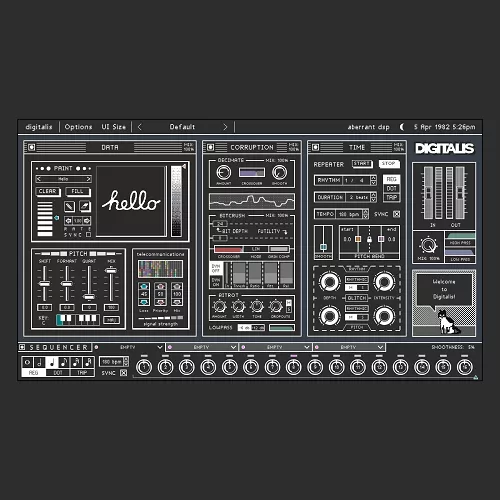Click the hello paint canvas
500x500 pixels.
tap(131, 201)
